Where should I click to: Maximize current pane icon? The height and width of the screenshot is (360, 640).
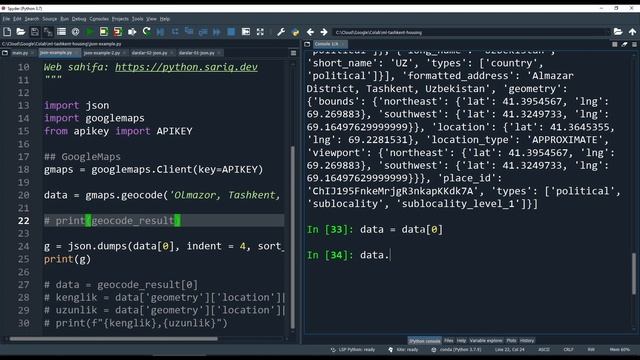click(246, 32)
